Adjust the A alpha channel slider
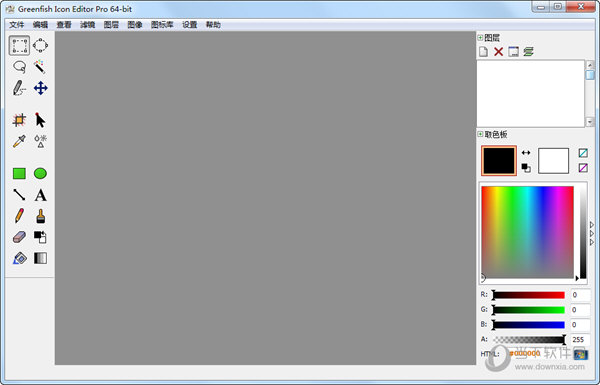 pyautogui.click(x=528, y=340)
